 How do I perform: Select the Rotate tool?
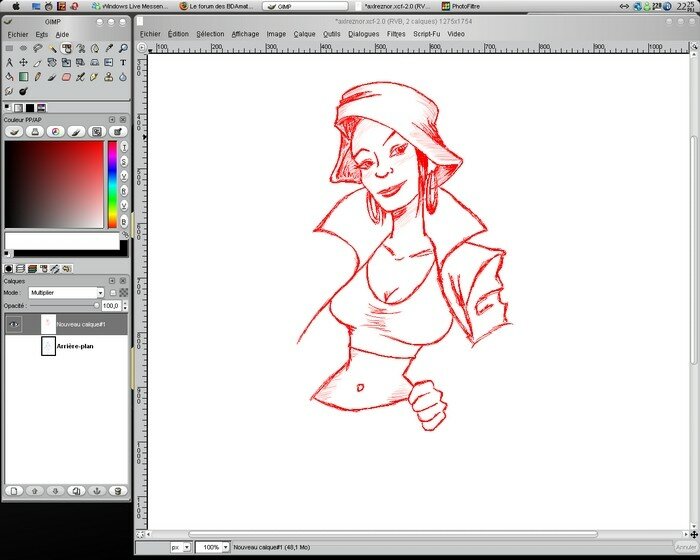pos(52,63)
